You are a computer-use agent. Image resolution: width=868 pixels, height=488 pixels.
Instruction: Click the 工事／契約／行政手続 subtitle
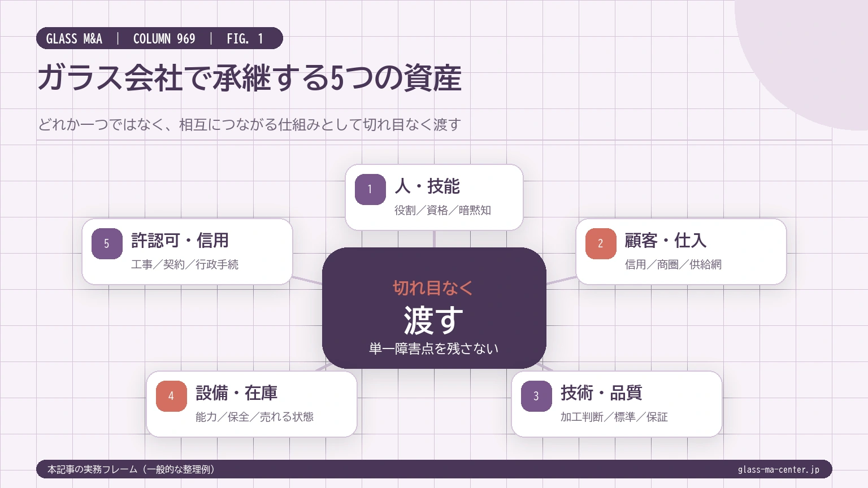coord(185,264)
